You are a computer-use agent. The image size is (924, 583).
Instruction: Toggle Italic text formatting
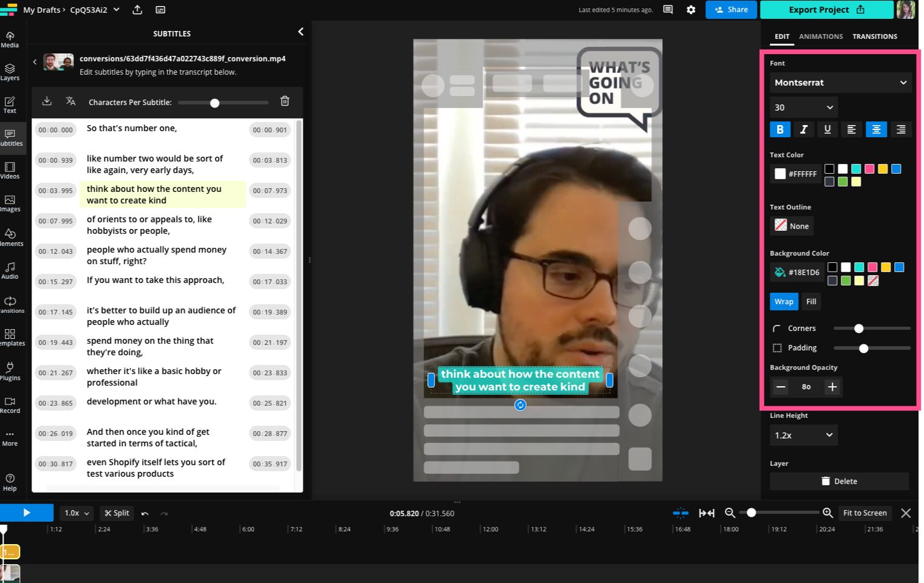[x=804, y=129]
